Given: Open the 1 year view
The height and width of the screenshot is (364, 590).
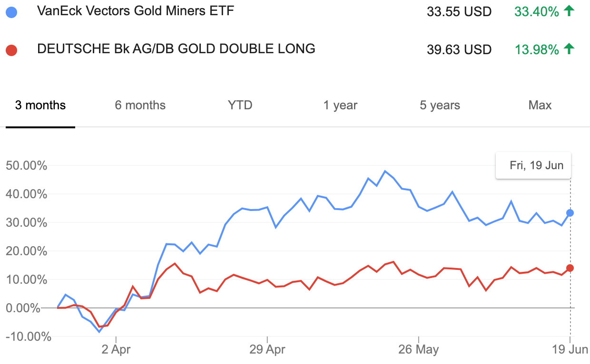Looking at the screenshot, I should pyautogui.click(x=340, y=105).
